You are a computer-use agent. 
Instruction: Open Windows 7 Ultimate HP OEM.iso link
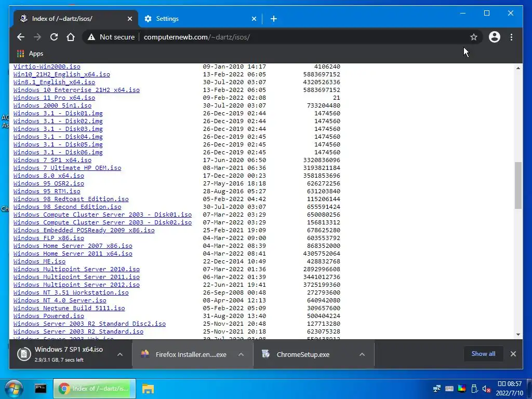click(67, 168)
